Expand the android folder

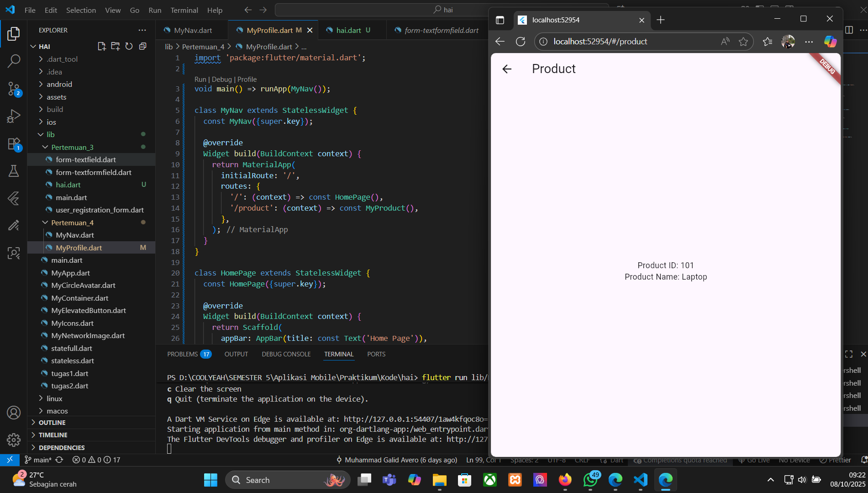(x=59, y=84)
